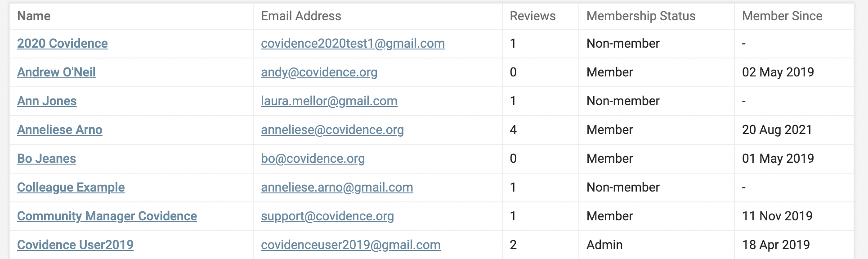Open the Covidence User2019 link
This screenshot has height=259, width=868.
75,245
